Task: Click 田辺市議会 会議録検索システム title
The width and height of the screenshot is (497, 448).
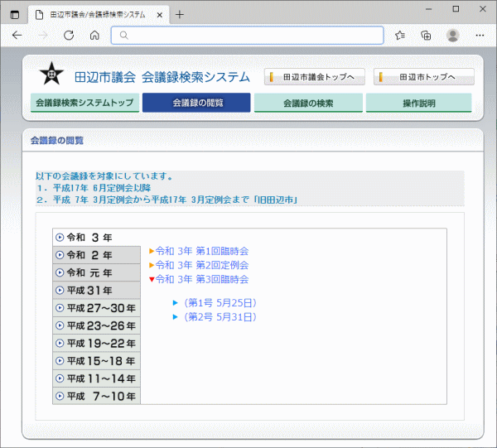Action: (x=162, y=77)
